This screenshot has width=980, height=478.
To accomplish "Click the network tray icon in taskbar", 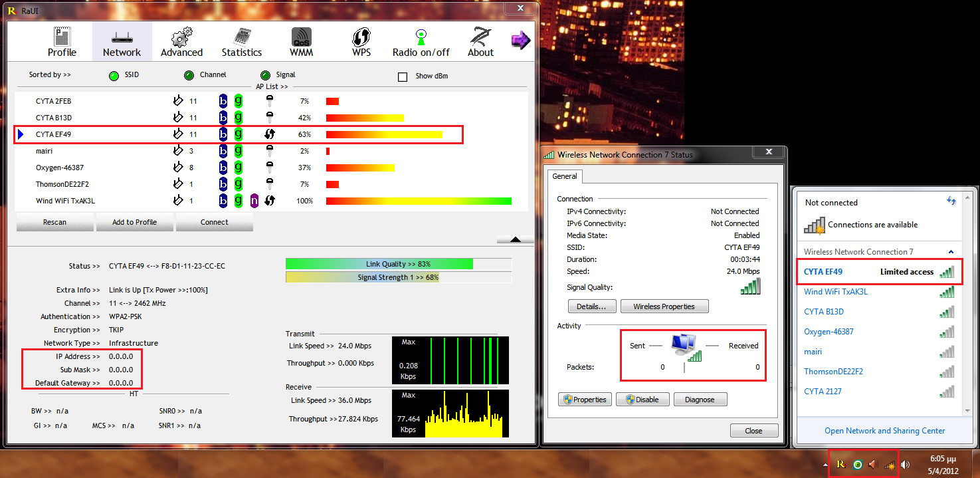I will pyautogui.click(x=890, y=465).
